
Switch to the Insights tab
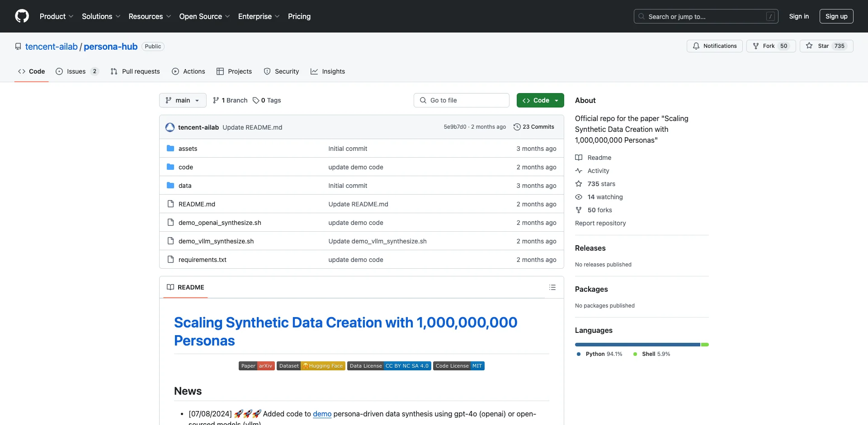pyautogui.click(x=328, y=71)
